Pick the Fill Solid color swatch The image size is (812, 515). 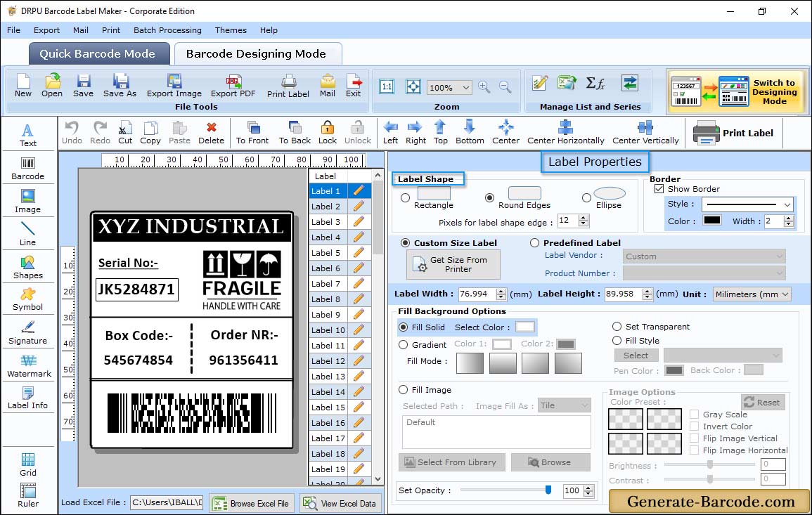click(524, 327)
